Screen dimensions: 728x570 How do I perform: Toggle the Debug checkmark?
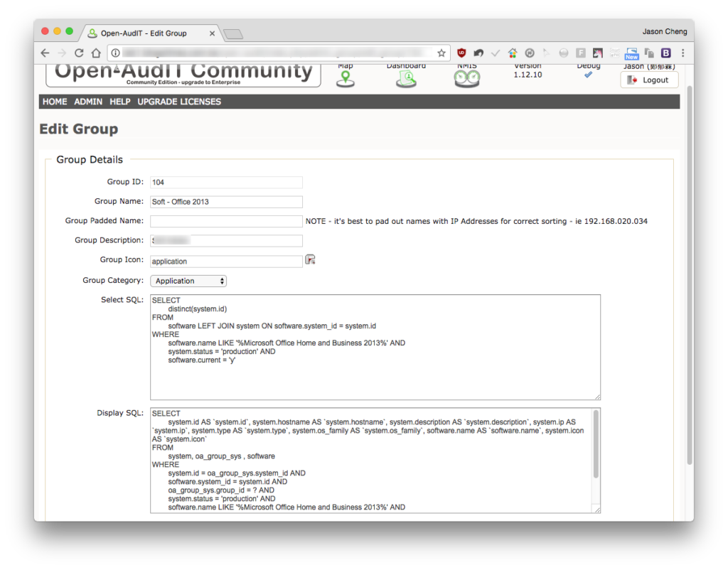[588, 75]
